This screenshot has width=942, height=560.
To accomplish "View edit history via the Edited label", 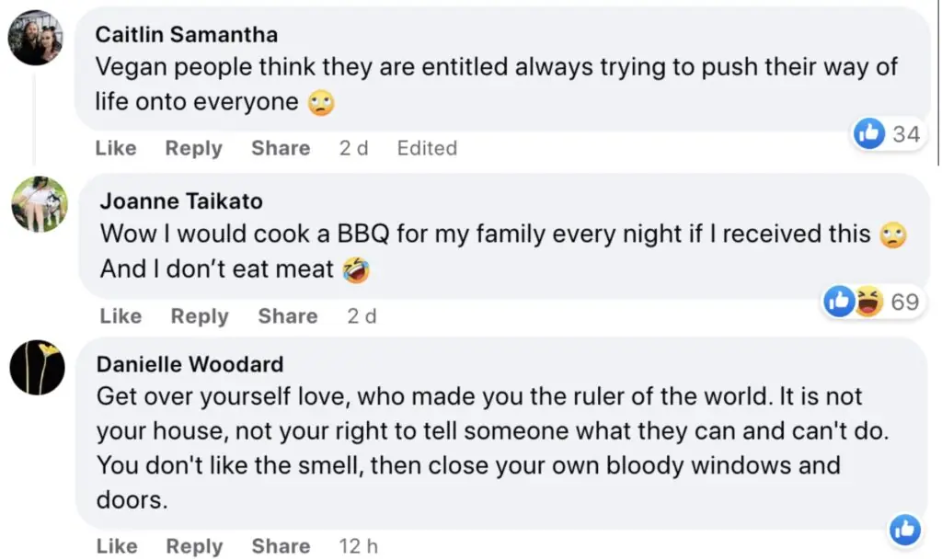I will (x=427, y=148).
